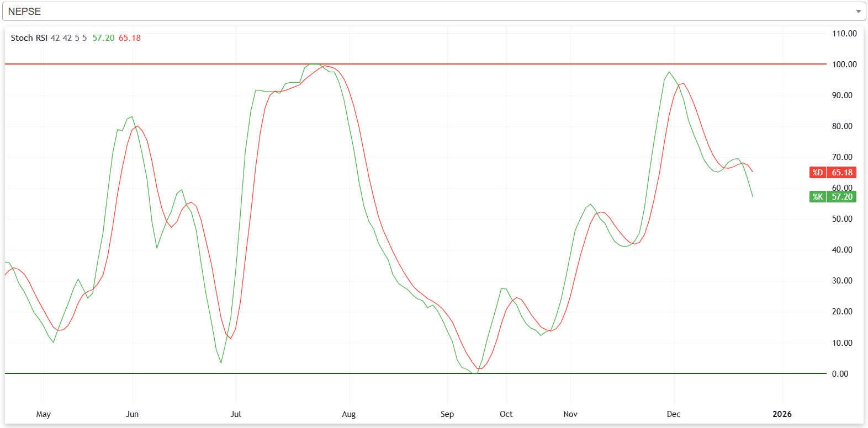Click the 100.00 price scale label

[844, 65]
